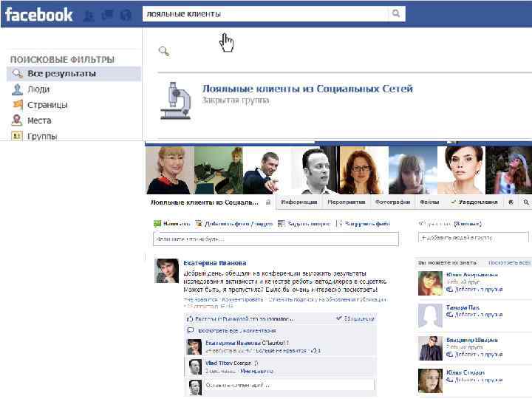Click Просмотреть всех in suggestions

click(509, 262)
